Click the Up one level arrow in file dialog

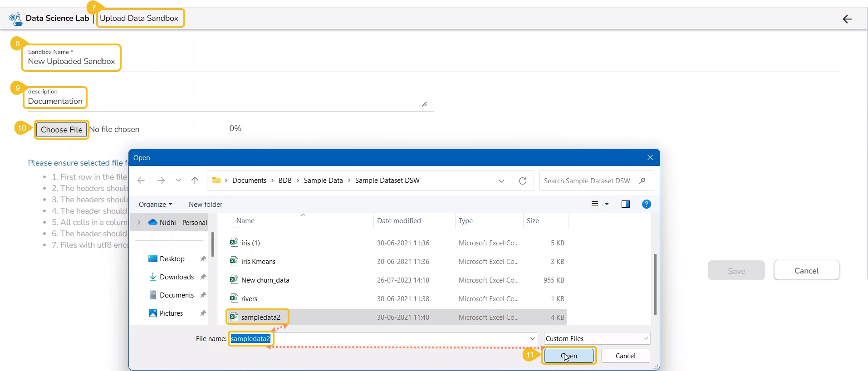coord(195,181)
